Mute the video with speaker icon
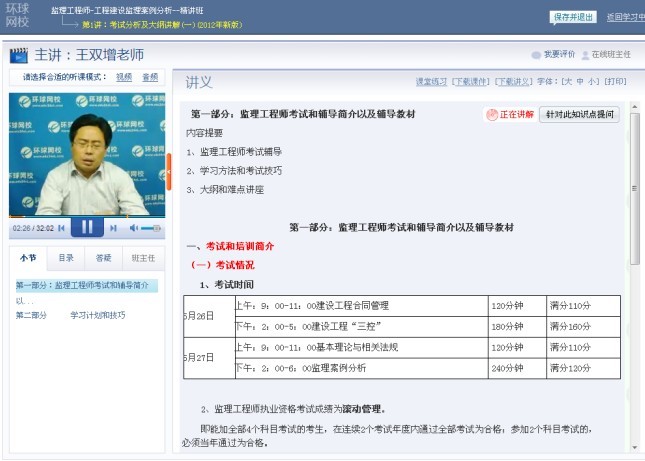Image resolution: width=645 pixels, height=461 pixels. (134, 228)
